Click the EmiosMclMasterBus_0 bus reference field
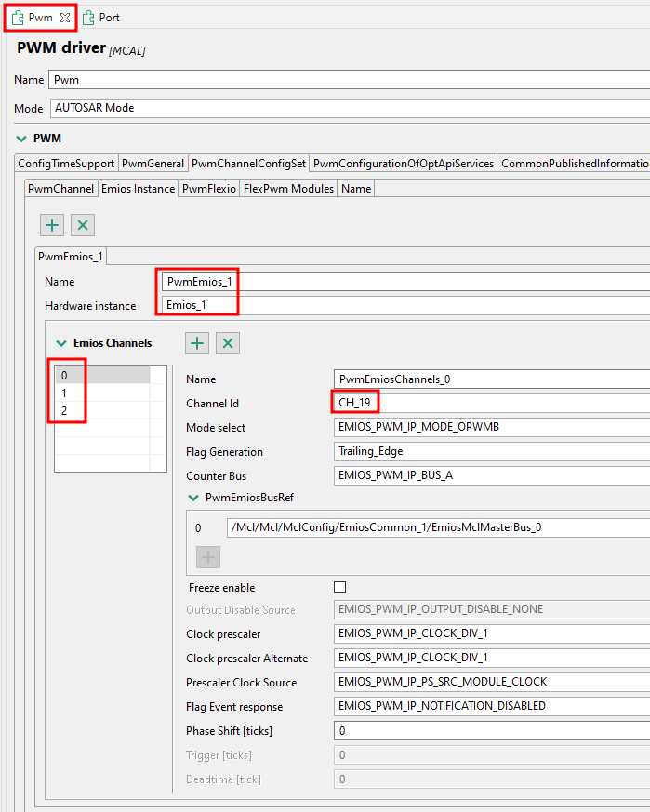 click(438, 527)
